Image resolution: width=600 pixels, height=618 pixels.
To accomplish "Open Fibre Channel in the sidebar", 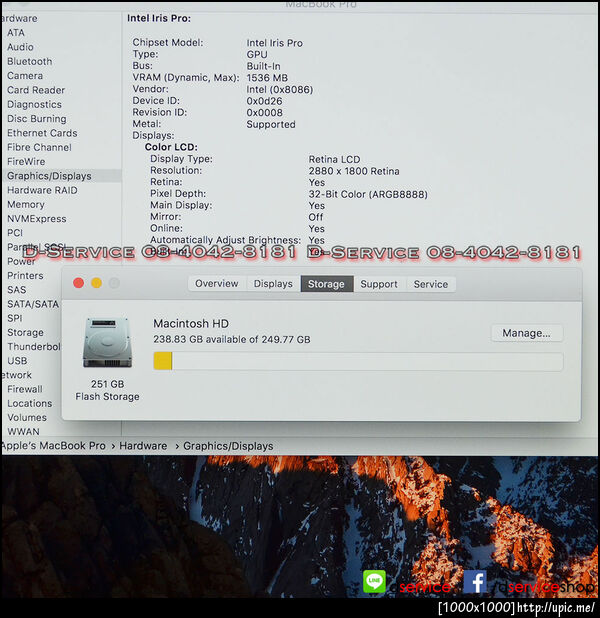I will click(39, 147).
